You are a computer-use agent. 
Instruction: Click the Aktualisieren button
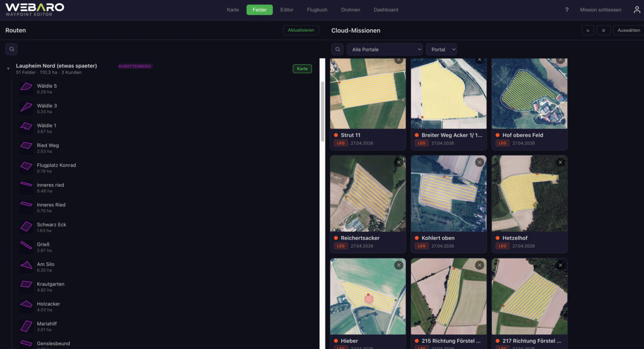301,30
